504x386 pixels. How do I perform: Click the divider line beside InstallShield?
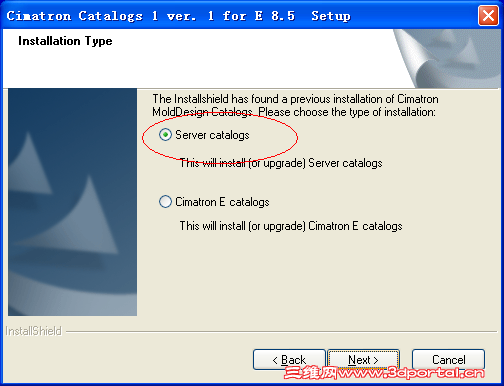[x=281, y=332]
